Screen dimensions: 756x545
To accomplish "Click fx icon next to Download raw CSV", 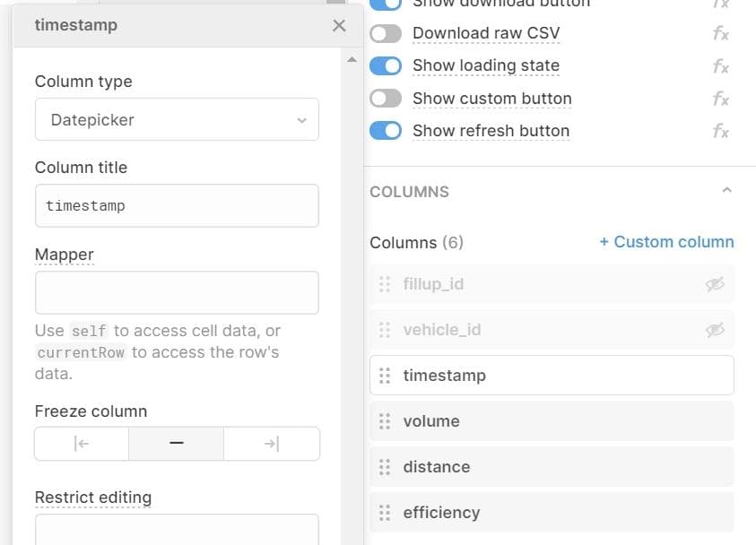I will [720, 34].
